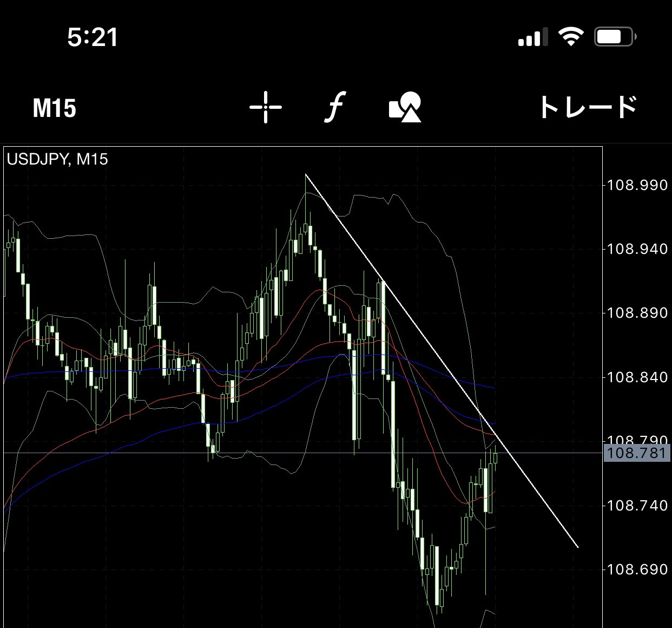Tap the 108.690 price scale label

coord(637,569)
